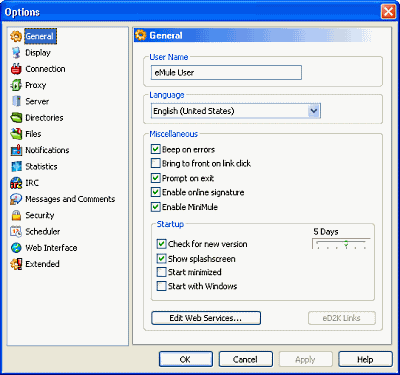Open the Scheduler page
The width and height of the screenshot is (400, 375).
43,231
